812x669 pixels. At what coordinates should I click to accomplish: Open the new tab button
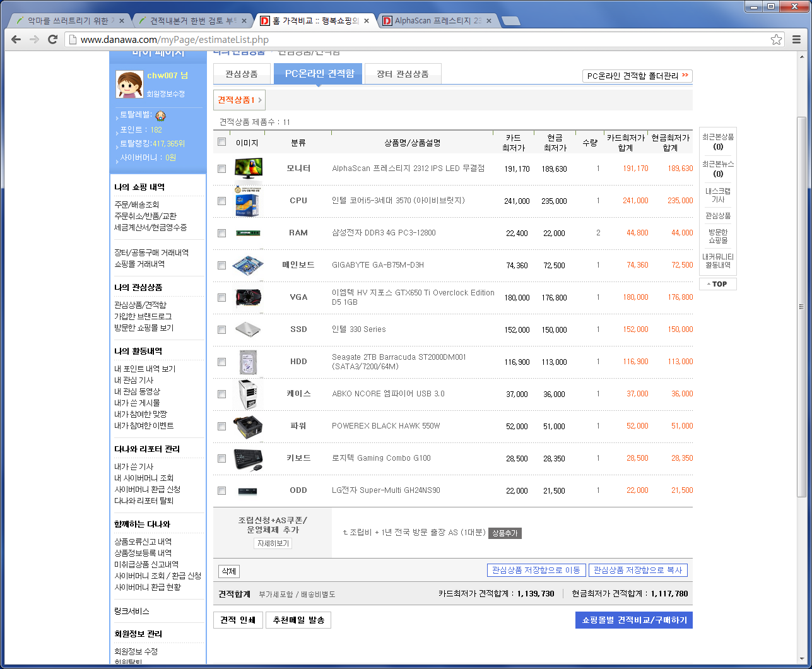pos(510,21)
